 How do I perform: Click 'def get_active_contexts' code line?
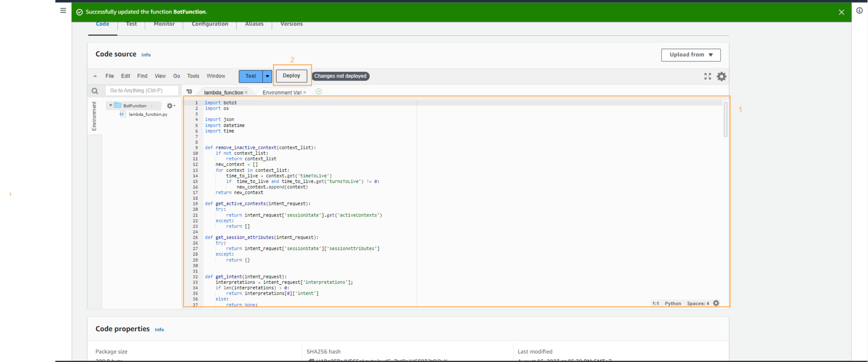tap(258, 204)
